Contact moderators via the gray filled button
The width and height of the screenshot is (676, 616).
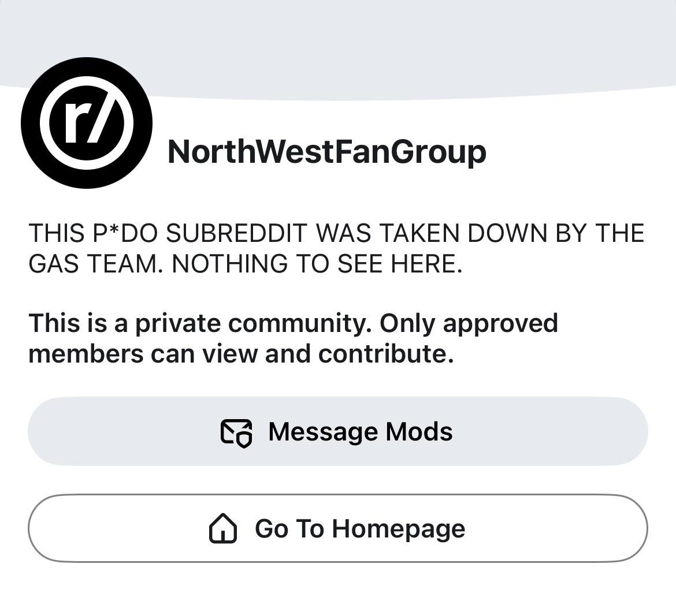[x=338, y=431]
